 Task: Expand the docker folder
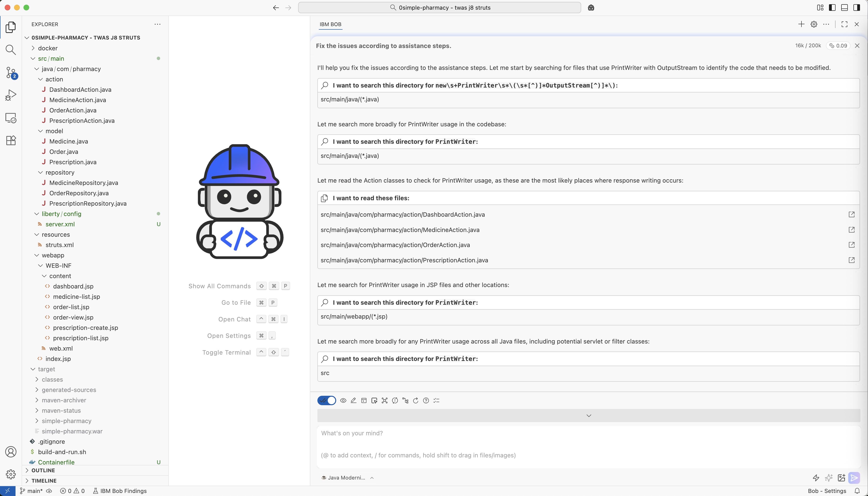(48, 48)
